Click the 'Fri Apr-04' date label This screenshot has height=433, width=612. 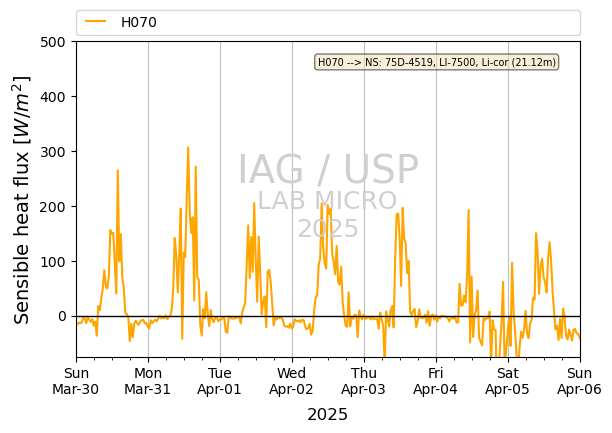(436, 381)
